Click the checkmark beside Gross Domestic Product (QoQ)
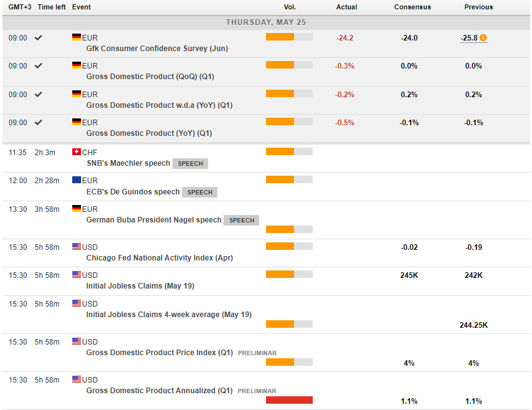Image resolution: width=532 pixels, height=410 pixels. point(39,66)
